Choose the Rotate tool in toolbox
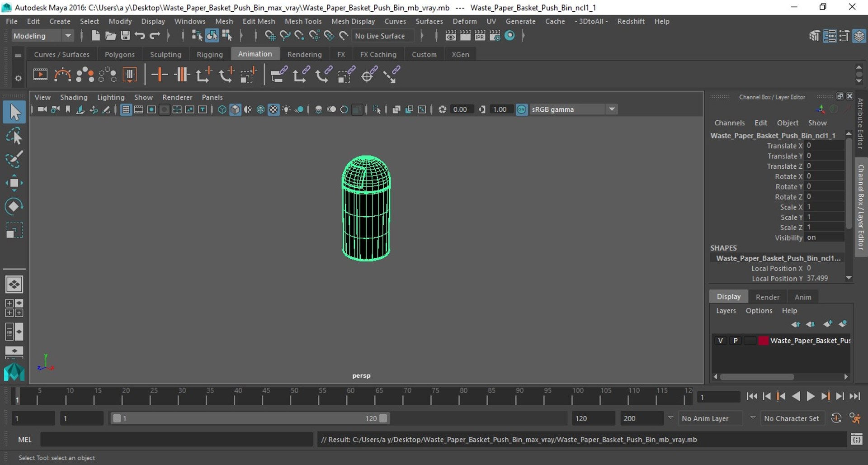This screenshot has width=868, height=465. point(14,206)
